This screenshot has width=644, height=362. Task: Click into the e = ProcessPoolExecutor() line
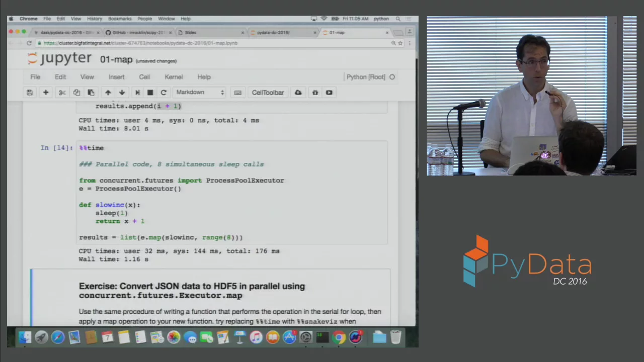[130, 189]
